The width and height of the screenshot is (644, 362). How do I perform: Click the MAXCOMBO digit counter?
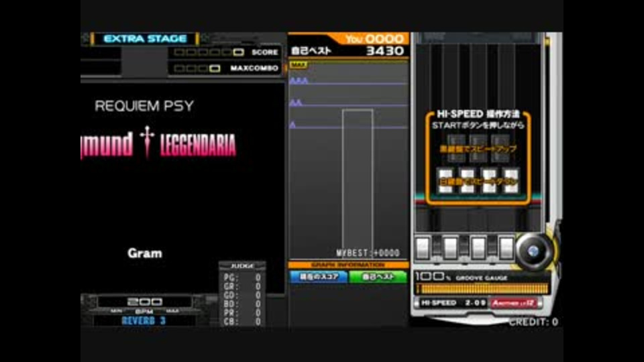[197, 68]
